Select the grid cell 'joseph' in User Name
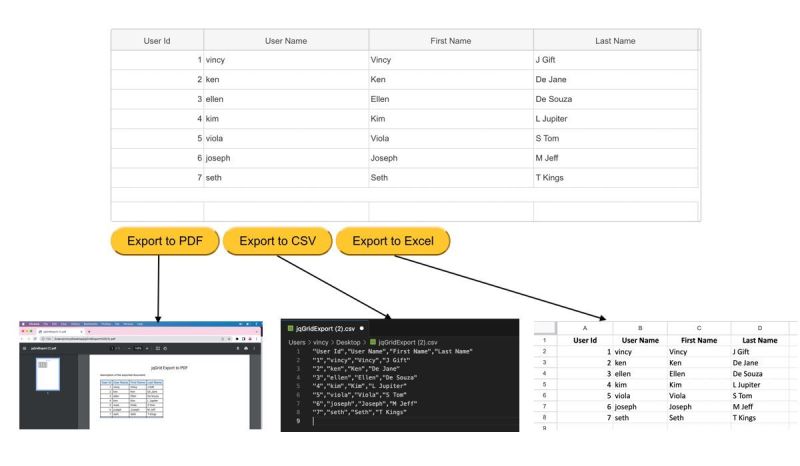Image resolution: width=800 pixels, height=466 pixels. point(286,158)
